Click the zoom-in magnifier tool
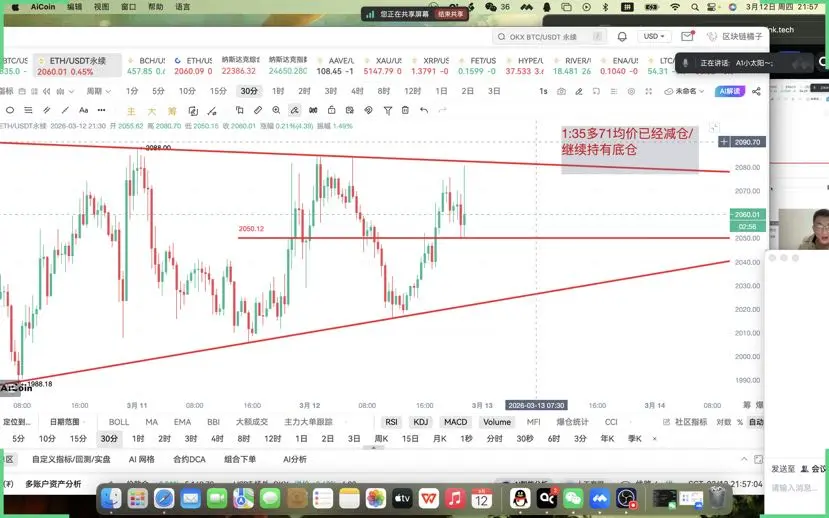The image size is (829, 518). (276, 110)
